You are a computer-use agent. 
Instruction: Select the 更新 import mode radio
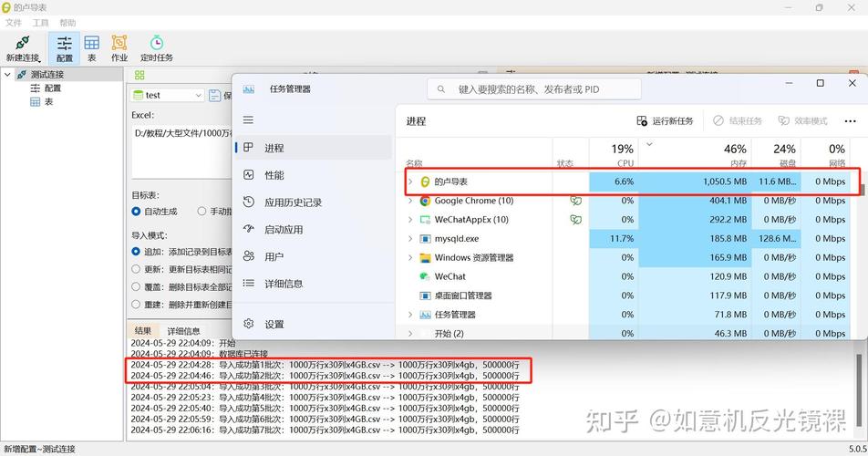pos(136,270)
